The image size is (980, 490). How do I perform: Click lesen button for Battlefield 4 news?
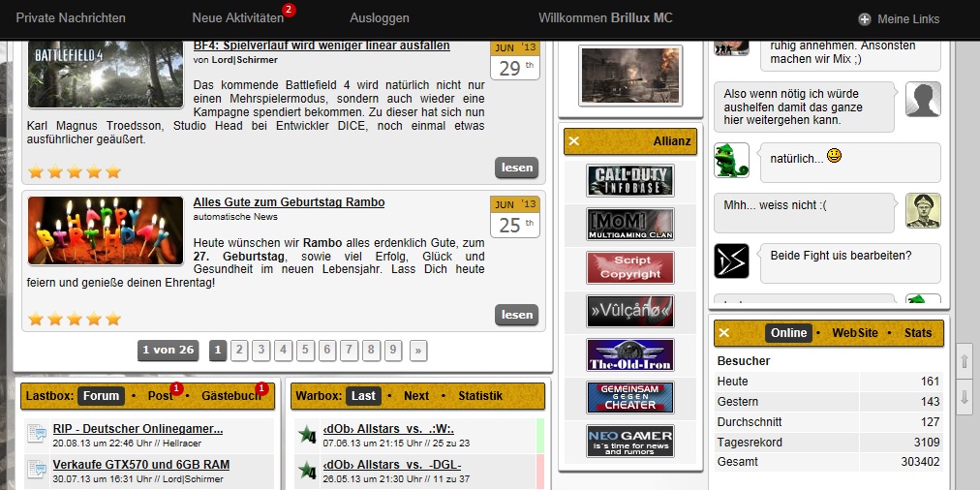click(517, 168)
